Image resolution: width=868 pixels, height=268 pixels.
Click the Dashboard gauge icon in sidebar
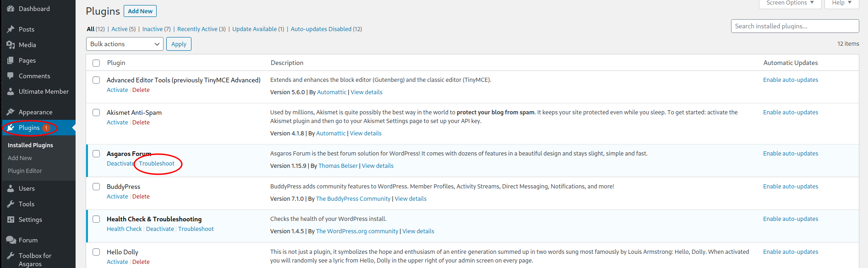11,9
